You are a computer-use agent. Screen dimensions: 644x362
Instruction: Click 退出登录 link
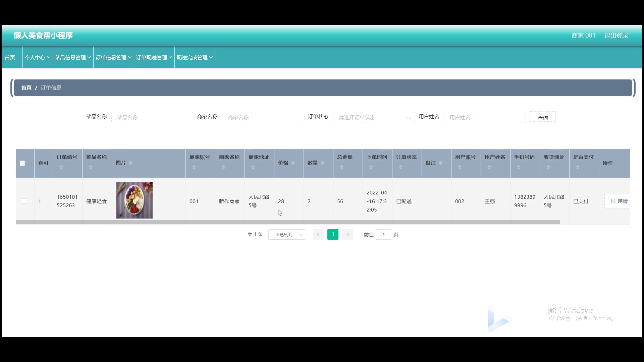click(616, 36)
